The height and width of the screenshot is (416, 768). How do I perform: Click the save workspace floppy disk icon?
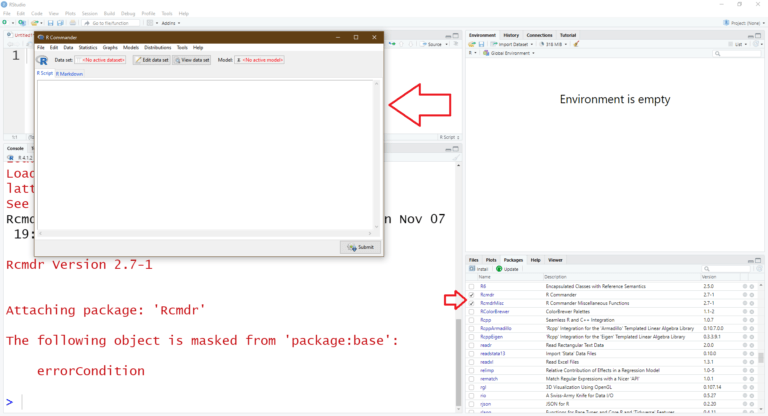(481, 44)
